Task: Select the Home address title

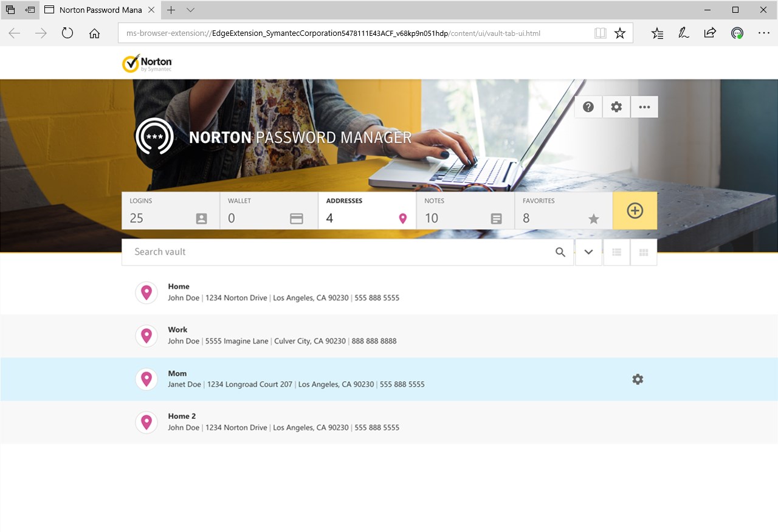Action: pyautogui.click(x=179, y=286)
